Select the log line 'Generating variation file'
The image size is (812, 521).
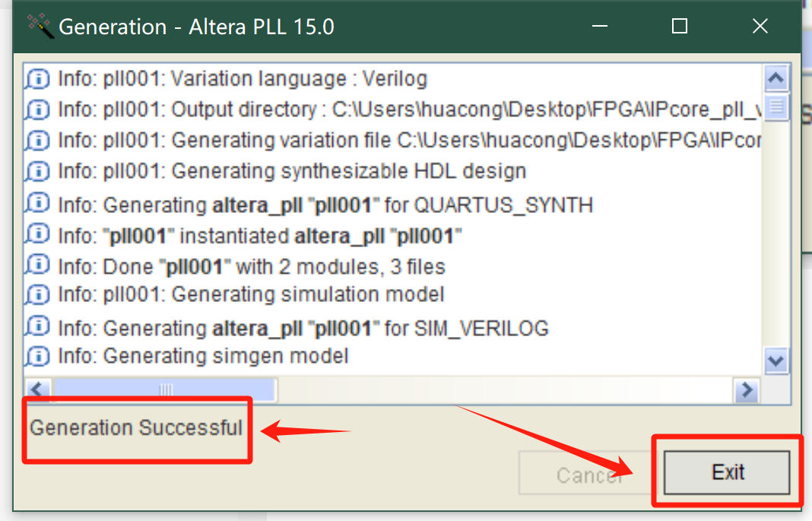click(x=409, y=141)
